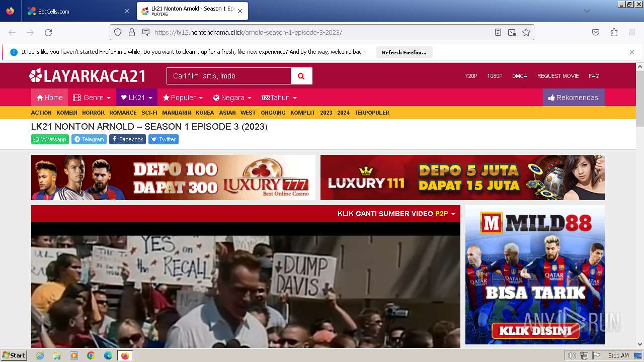Expand the Negara dropdown menu

click(x=232, y=98)
